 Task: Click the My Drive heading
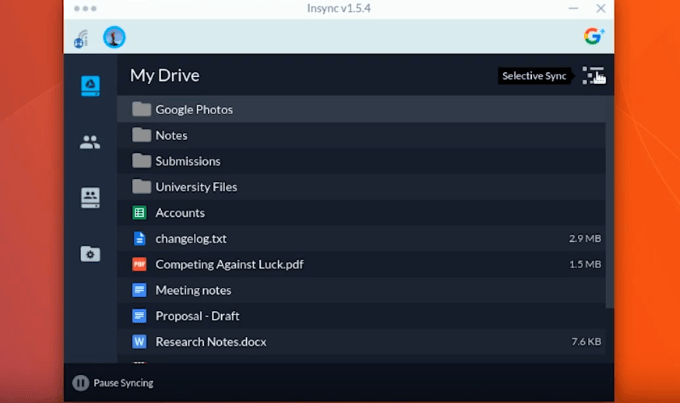coord(165,75)
